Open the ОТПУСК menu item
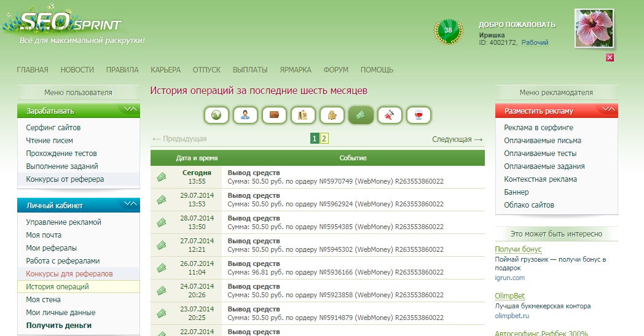The width and height of the screenshot is (644, 336). tap(206, 70)
